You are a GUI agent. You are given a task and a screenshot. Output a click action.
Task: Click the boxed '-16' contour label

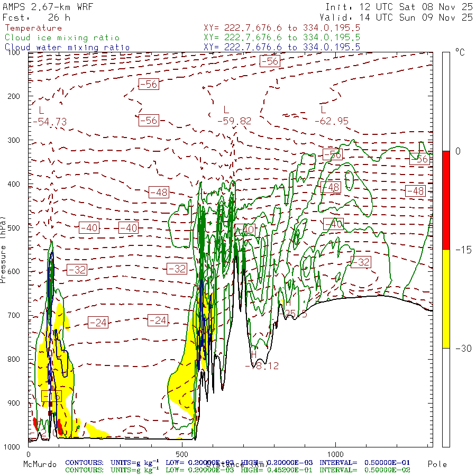(51, 396)
